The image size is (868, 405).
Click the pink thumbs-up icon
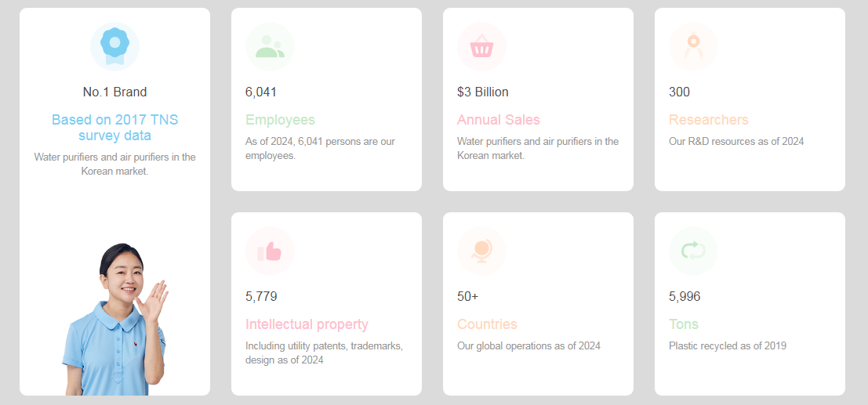270,251
